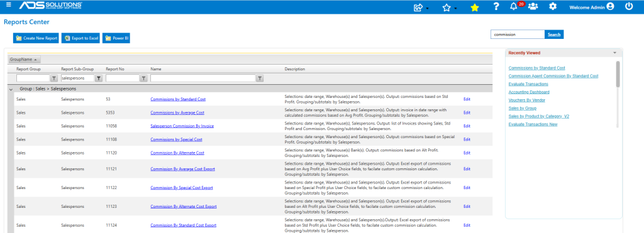644x233 pixels.
Task: Click Edit for report number 11058
Action: [467, 126]
